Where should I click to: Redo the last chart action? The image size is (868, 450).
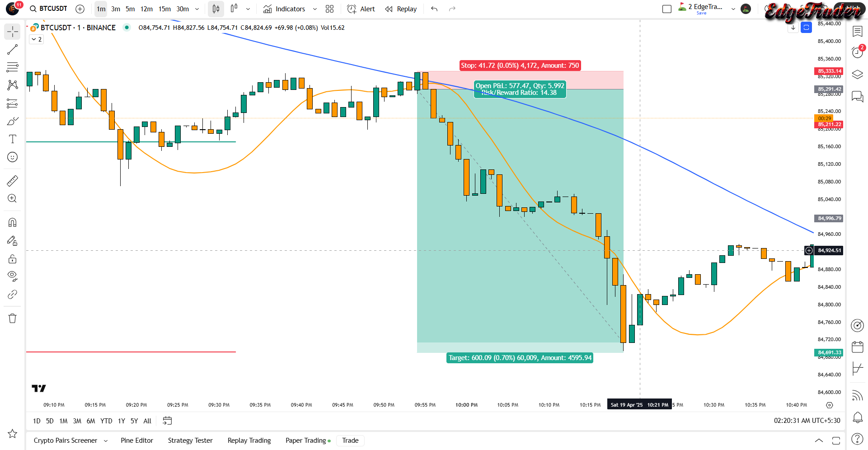coord(452,9)
